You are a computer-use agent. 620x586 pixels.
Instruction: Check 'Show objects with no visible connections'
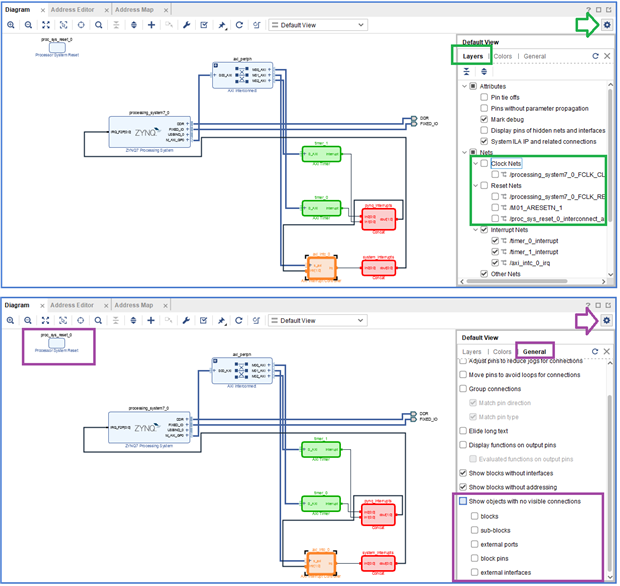(x=464, y=501)
